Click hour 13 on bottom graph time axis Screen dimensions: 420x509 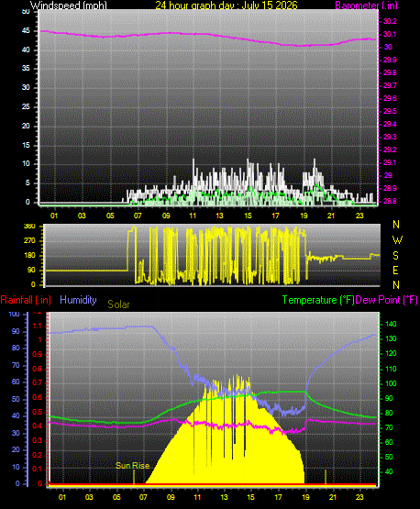[x=224, y=497]
